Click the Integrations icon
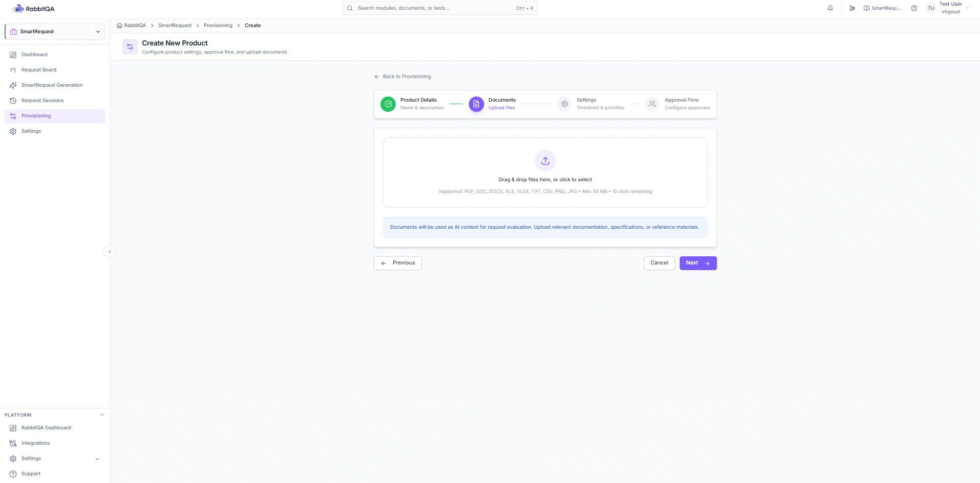 13,443
